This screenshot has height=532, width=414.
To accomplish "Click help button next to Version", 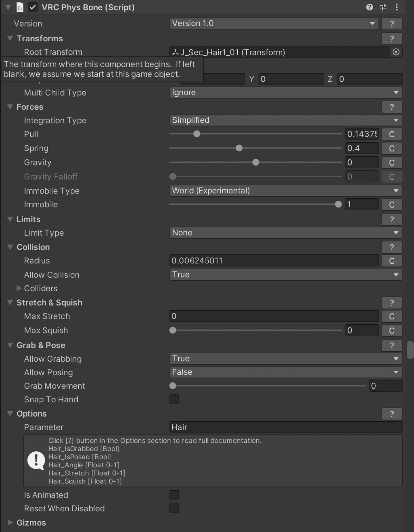I will tap(392, 23).
